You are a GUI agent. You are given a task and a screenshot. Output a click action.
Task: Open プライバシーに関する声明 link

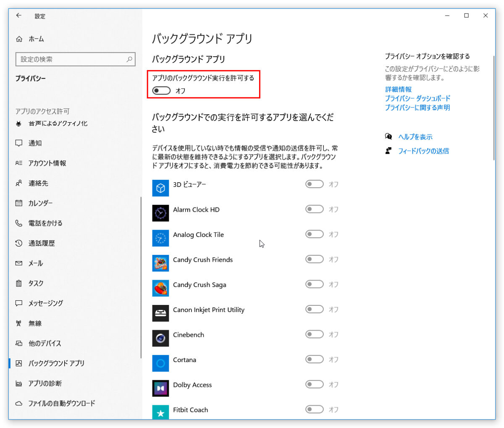pyautogui.click(x=417, y=108)
